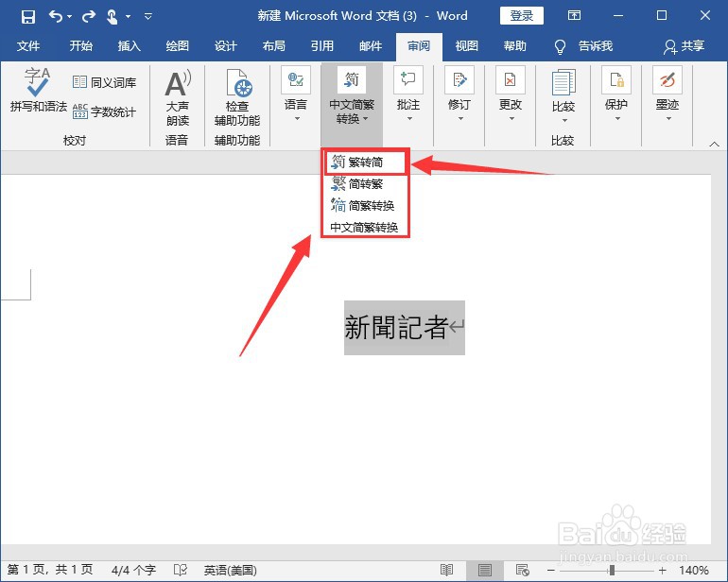The width and height of the screenshot is (728, 582).
Task: Toggle touch/mouse mode icon
Action: pos(112,17)
